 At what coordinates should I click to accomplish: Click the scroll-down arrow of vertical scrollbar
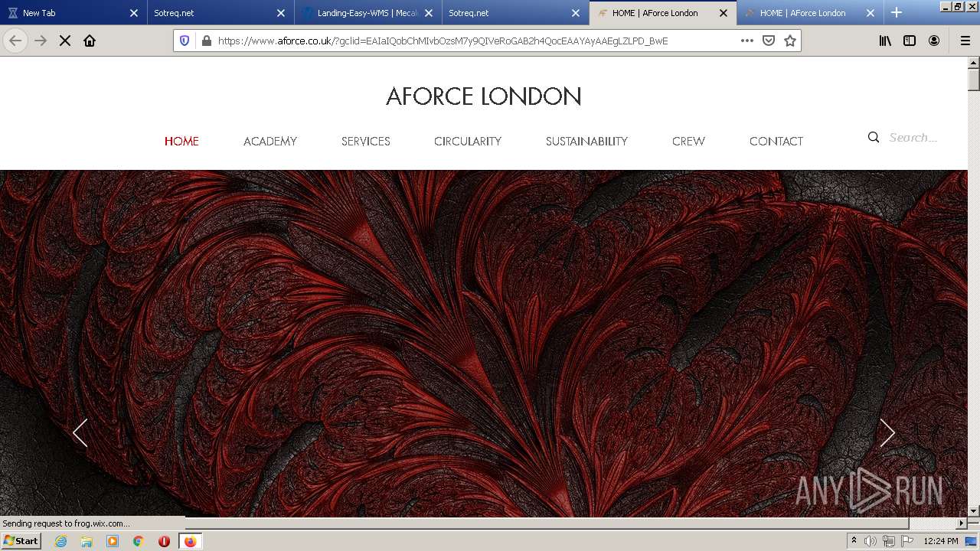(x=974, y=510)
